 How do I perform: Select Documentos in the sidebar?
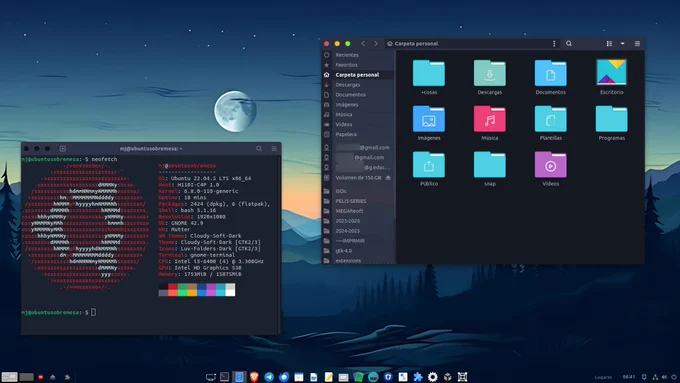(x=350, y=95)
